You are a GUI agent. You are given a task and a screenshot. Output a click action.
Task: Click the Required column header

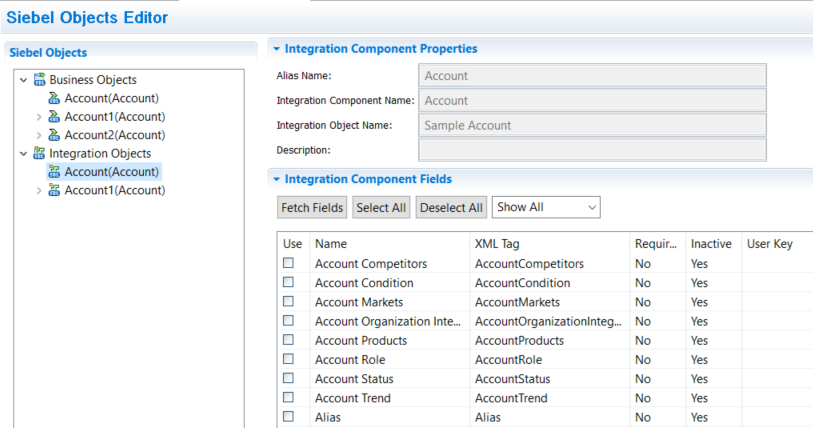(656, 244)
